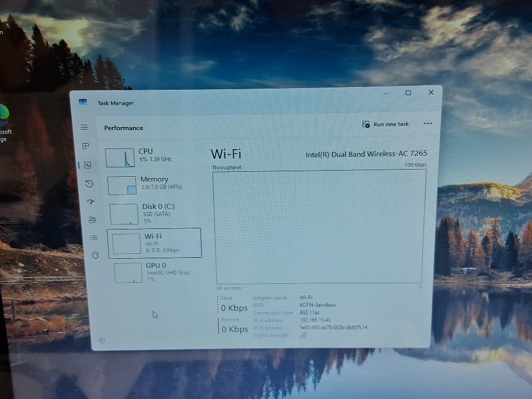
Task: Go to the Processes page icon
Action: tap(85, 146)
